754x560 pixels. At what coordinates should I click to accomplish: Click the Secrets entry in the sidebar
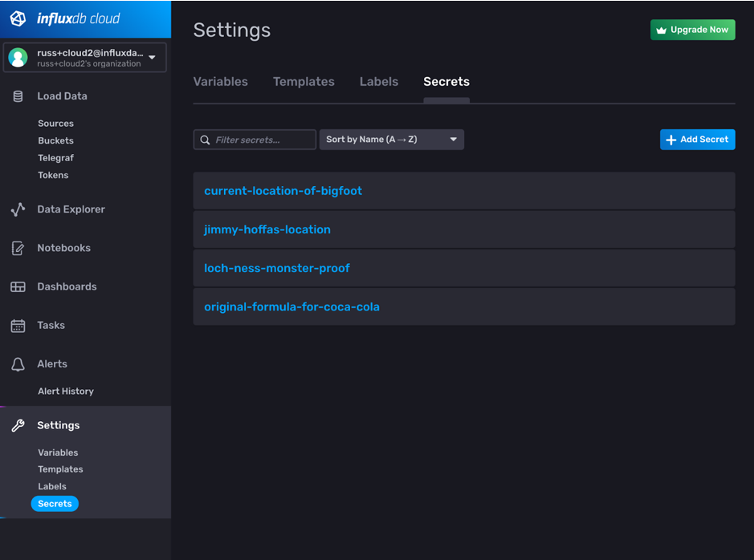(54, 503)
